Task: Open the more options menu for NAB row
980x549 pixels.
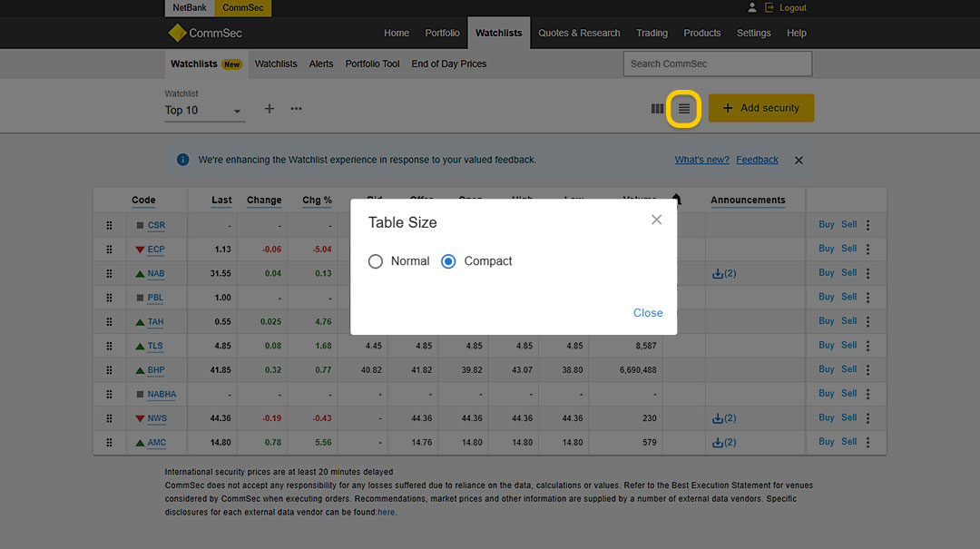Action: (x=868, y=273)
